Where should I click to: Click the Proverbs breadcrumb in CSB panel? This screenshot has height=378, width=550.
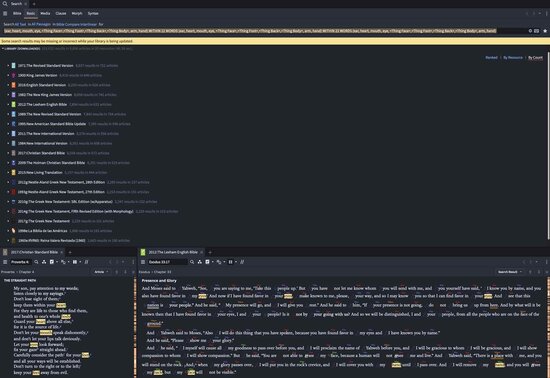click(8, 272)
